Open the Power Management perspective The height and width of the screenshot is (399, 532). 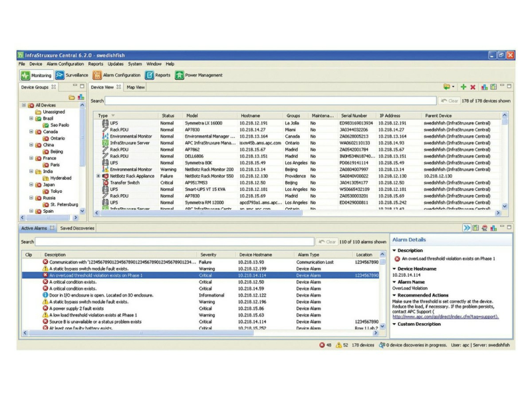(x=199, y=75)
